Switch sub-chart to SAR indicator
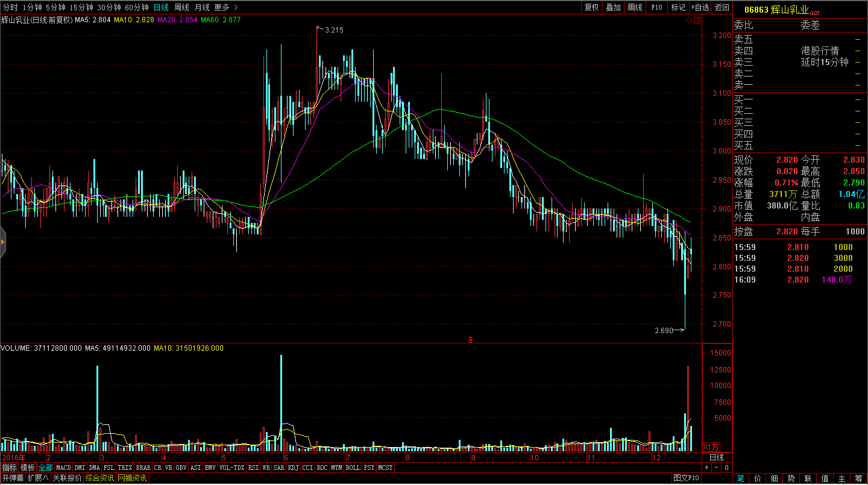 279,468
